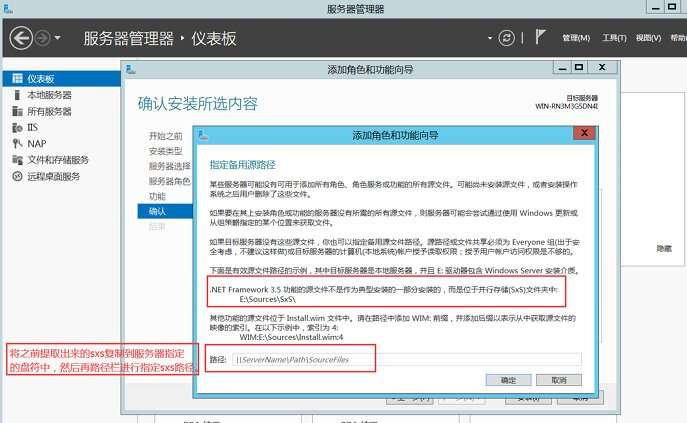This screenshot has width=687, height=423.
Task: Click the 指定备用源路径 heading
Action: coord(242,165)
